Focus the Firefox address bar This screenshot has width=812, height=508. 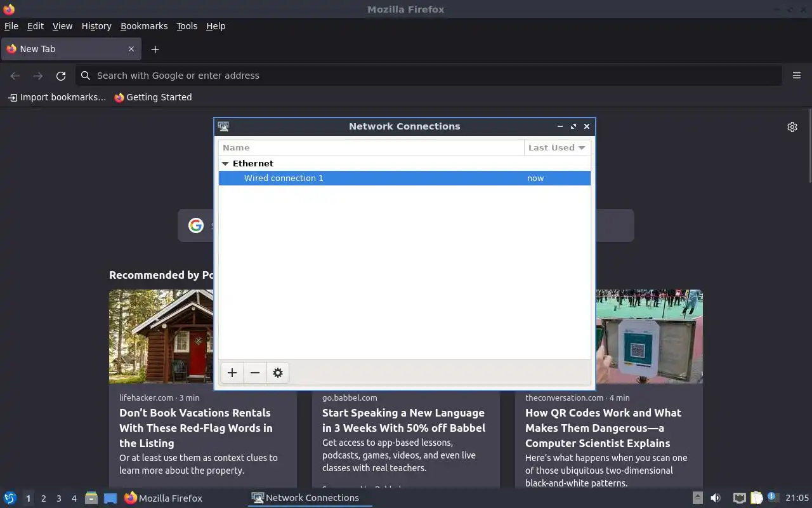(x=429, y=76)
